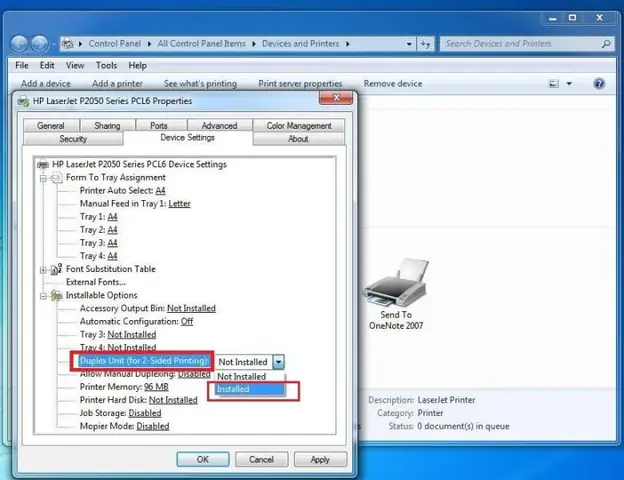Click the OK button
Screen dimensions: 624x480
tap(203, 459)
